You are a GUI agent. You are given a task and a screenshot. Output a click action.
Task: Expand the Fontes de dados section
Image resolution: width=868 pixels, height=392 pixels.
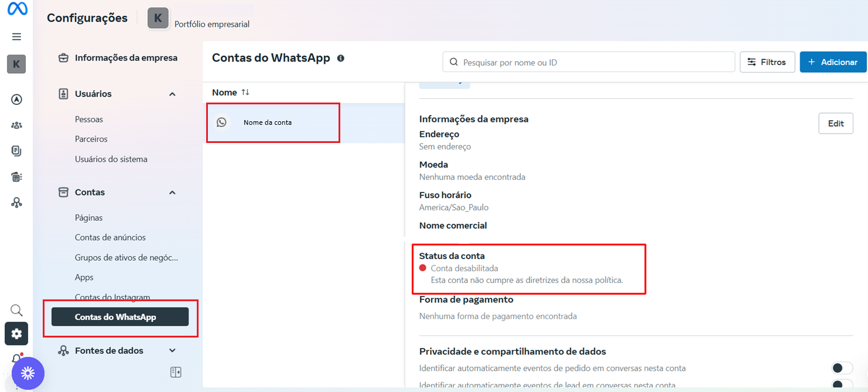(x=172, y=350)
